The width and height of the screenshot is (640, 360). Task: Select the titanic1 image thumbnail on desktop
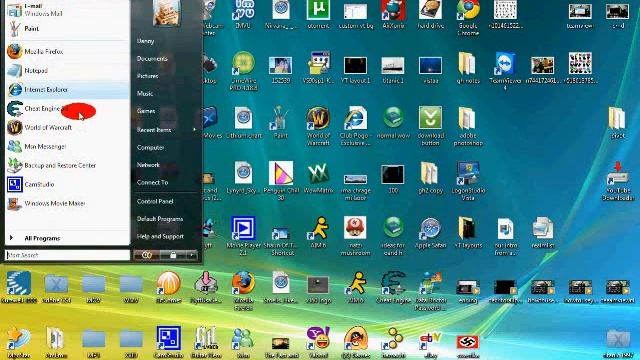(393, 70)
